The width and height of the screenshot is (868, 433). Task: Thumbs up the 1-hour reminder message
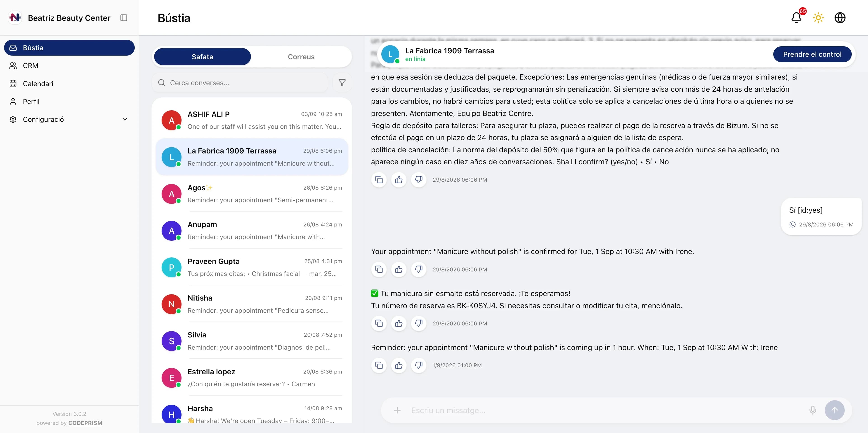coord(399,365)
